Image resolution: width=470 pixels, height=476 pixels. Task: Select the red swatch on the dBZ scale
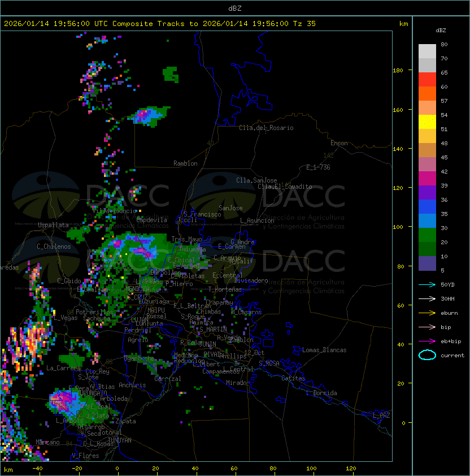point(427,80)
